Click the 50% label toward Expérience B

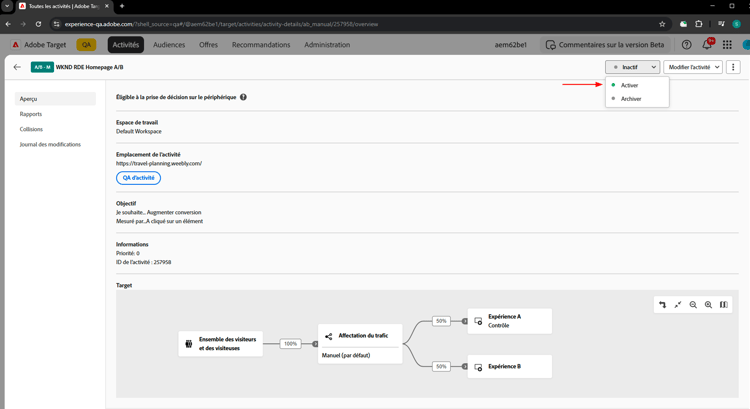click(441, 366)
